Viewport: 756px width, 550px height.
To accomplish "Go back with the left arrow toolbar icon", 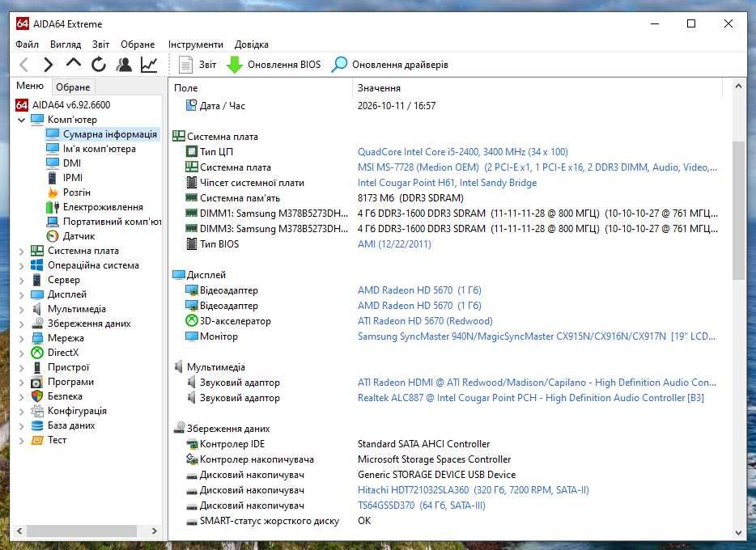I will (x=24, y=64).
